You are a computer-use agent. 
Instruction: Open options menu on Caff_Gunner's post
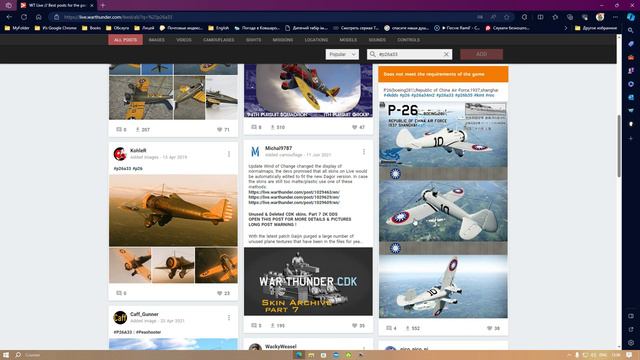pos(229,318)
